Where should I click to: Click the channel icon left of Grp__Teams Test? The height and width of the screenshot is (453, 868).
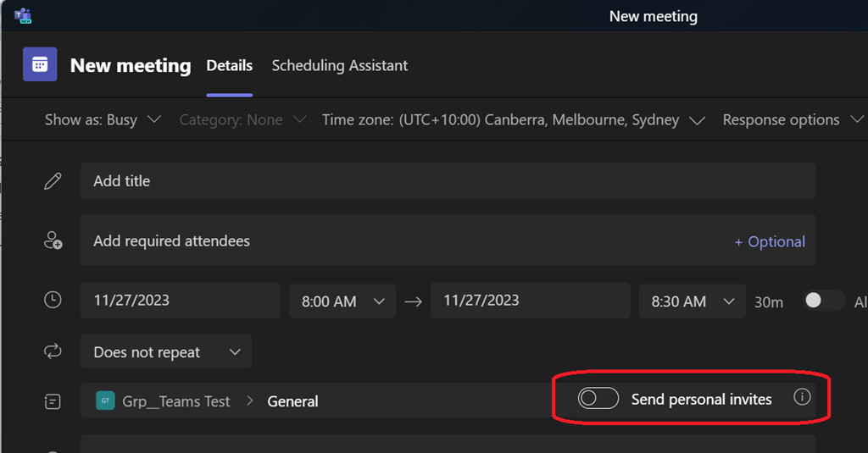pyautogui.click(x=53, y=401)
